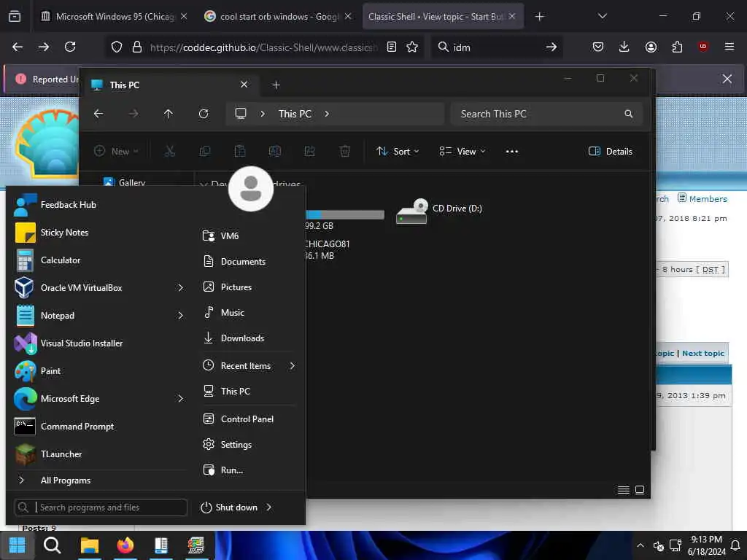Open Downloads in start menu
747x560 pixels.
coord(248,338)
